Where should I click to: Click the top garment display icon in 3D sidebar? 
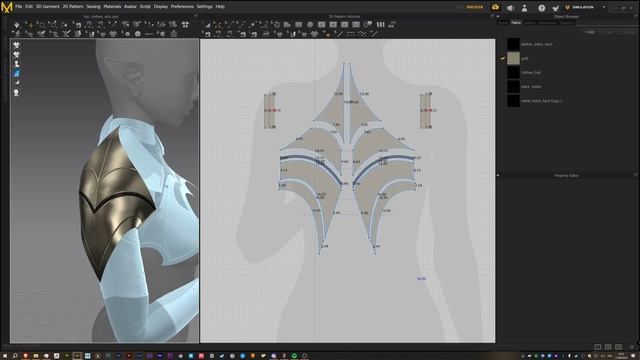coord(16,45)
